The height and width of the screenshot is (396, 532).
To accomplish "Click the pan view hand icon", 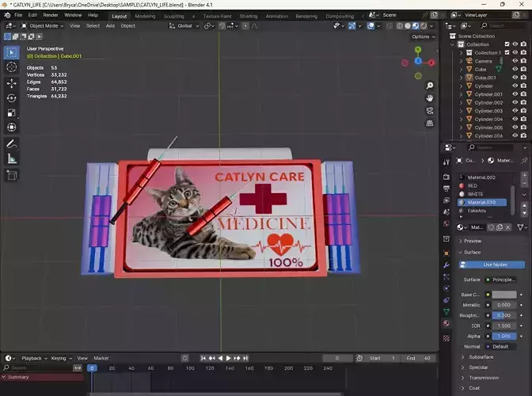I will [x=430, y=98].
